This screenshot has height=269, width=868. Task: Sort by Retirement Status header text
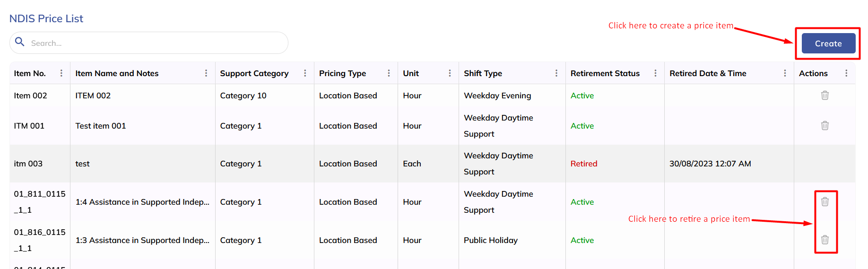click(x=605, y=73)
